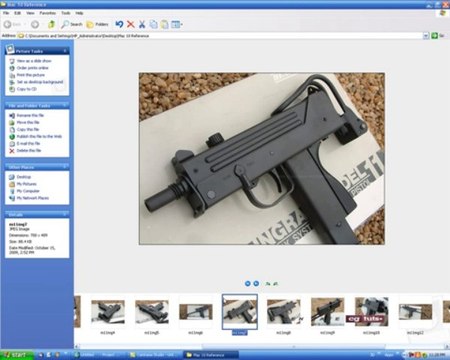The height and width of the screenshot is (360, 450).
Task: Collapse the Picture Tasks panel
Action: 65,51
